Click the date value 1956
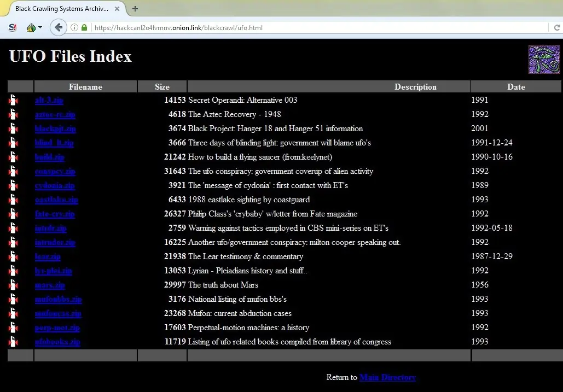 pyautogui.click(x=480, y=285)
